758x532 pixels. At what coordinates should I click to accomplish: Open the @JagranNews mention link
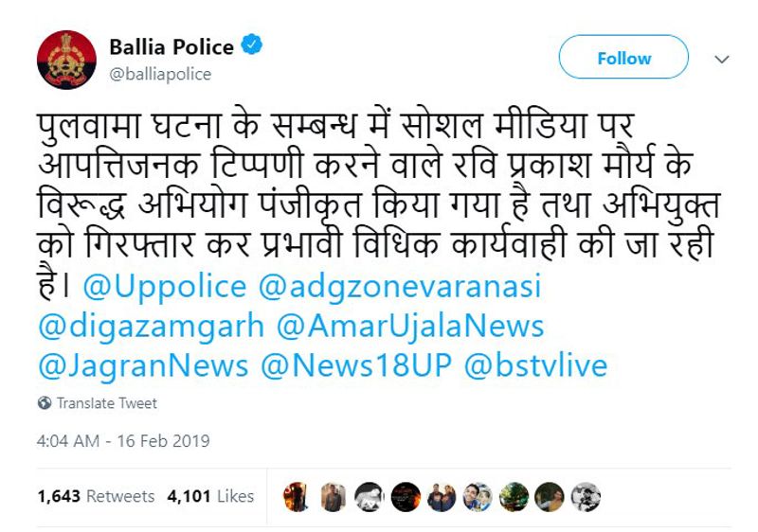tap(143, 366)
